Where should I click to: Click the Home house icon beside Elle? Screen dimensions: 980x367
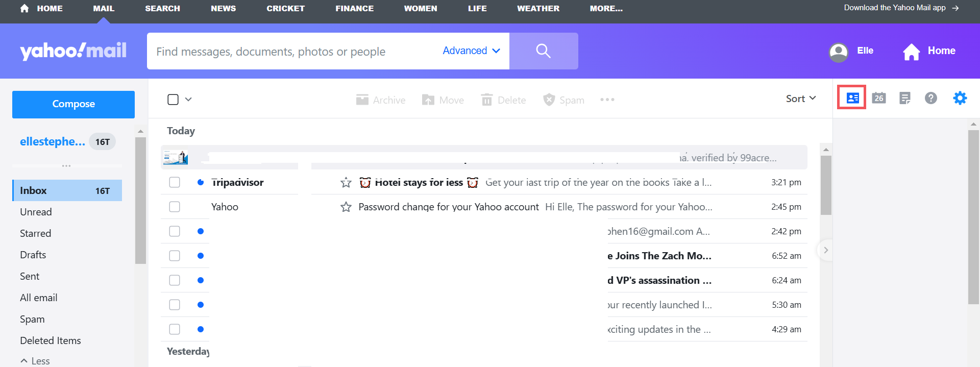click(x=911, y=52)
